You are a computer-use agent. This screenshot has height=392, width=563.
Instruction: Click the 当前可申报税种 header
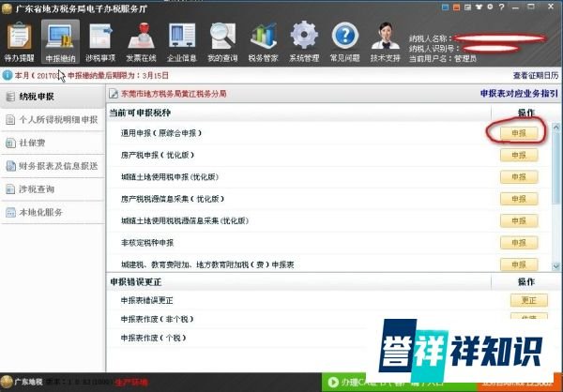(140, 113)
